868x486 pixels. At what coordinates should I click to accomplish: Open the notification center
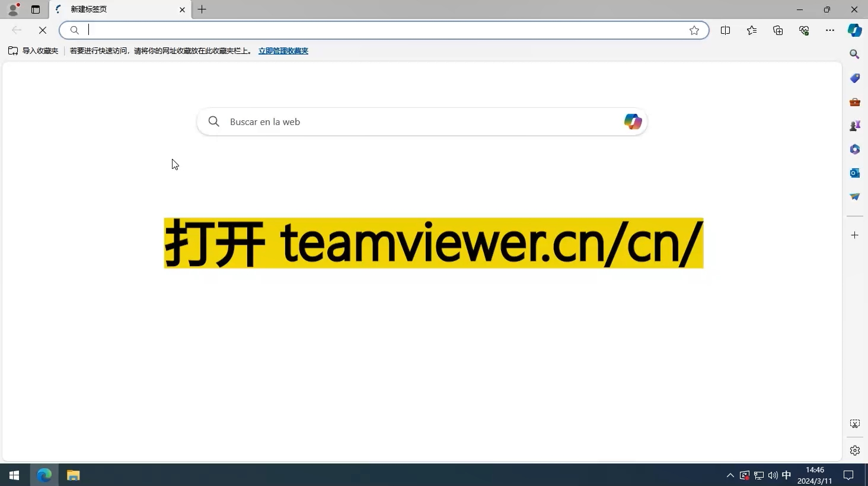pyautogui.click(x=848, y=475)
